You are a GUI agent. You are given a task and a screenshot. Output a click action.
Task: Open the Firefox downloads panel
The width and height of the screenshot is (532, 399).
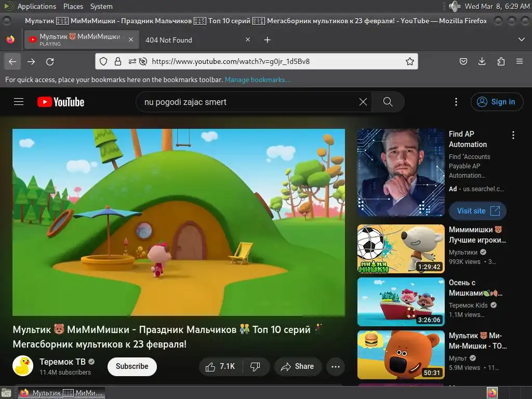(x=482, y=61)
